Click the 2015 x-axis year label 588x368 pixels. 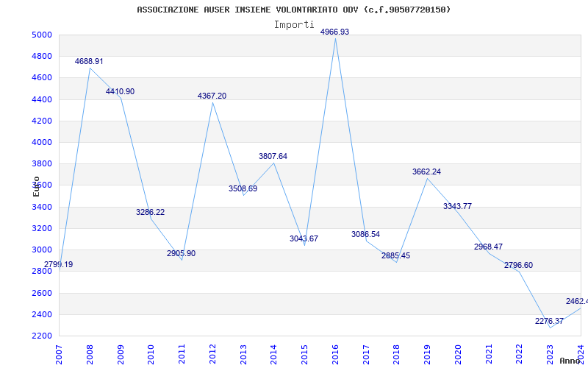pyautogui.click(x=304, y=355)
